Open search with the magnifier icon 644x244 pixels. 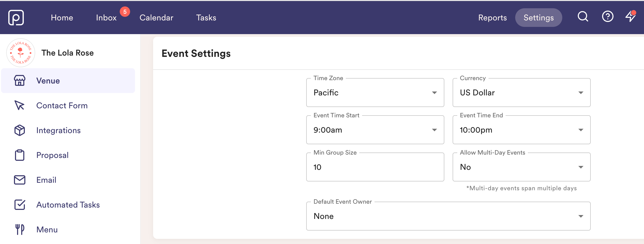pyautogui.click(x=583, y=17)
